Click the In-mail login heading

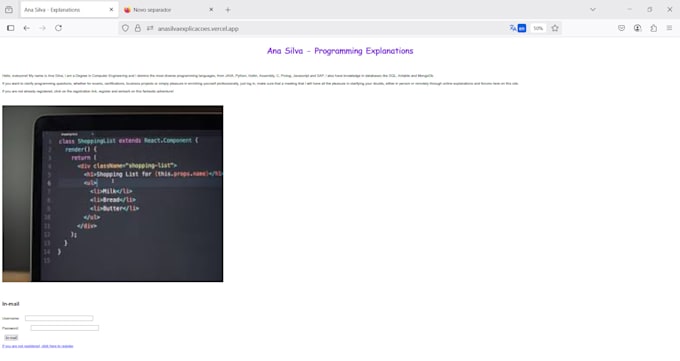[11, 304]
